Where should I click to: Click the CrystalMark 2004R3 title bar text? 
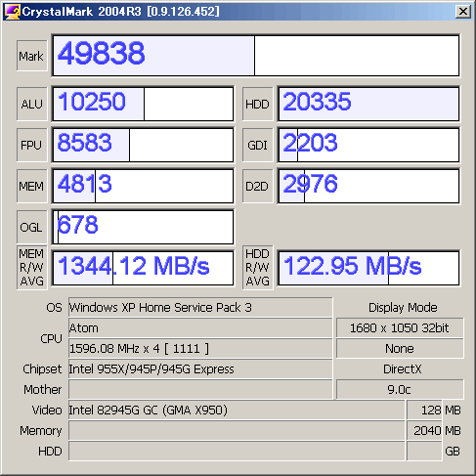(120, 12)
